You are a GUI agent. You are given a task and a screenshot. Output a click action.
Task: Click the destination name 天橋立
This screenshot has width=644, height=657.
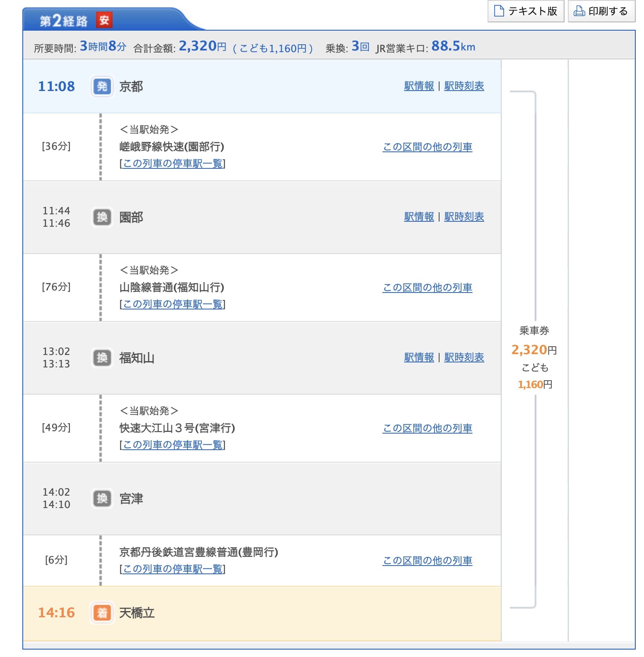click(137, 613)
